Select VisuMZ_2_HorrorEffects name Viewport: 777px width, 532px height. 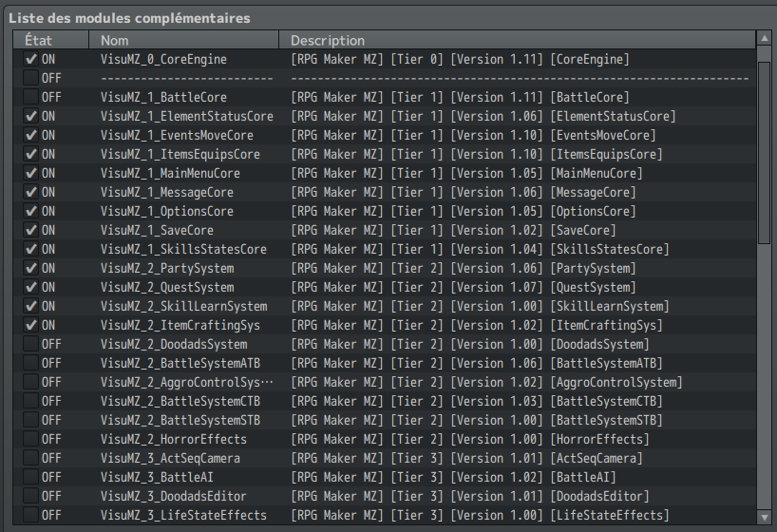pos(174,439)
